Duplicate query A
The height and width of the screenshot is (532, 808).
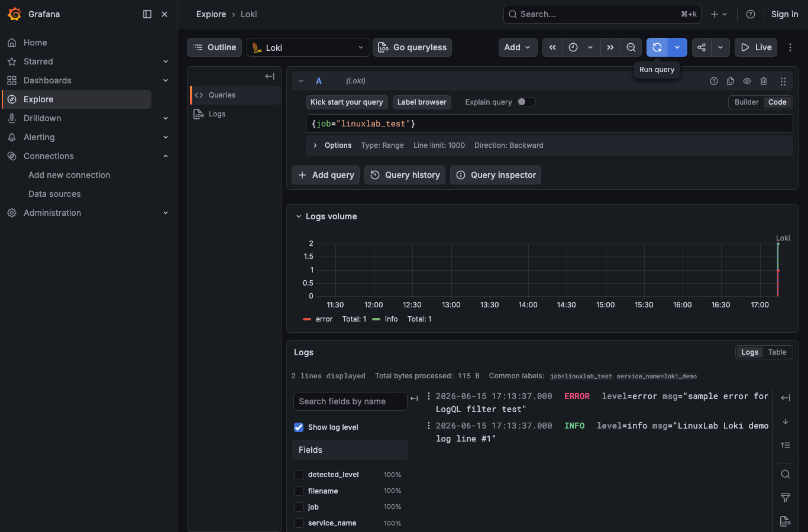(x=731, y=81)
